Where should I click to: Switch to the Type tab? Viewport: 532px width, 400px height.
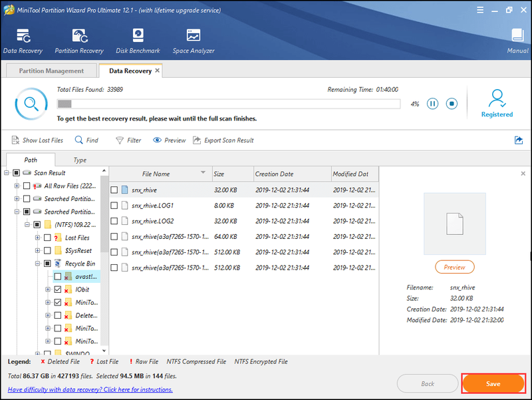[80, 160]
